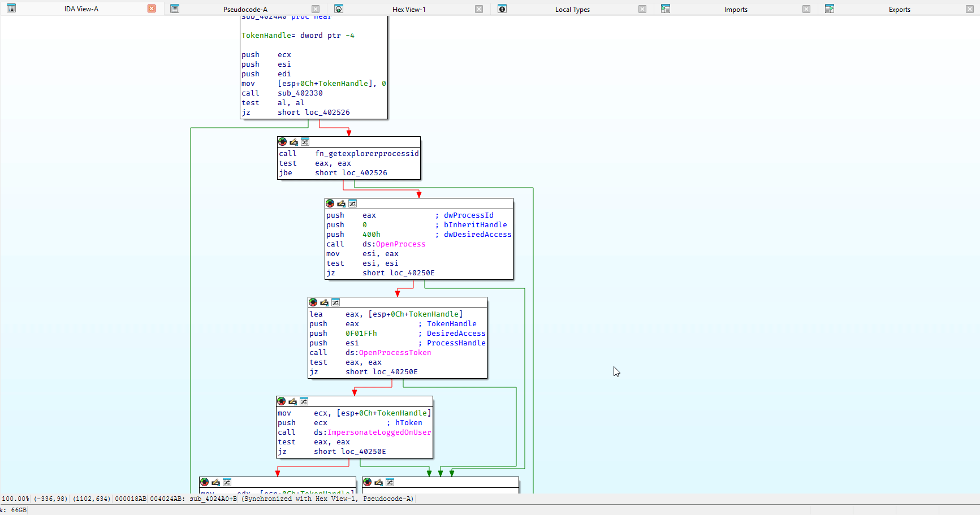Click the pencil icon on the cut-off node under the red arrow
The height and width of the screenshot is (515, 980).
tap(215, 482)
